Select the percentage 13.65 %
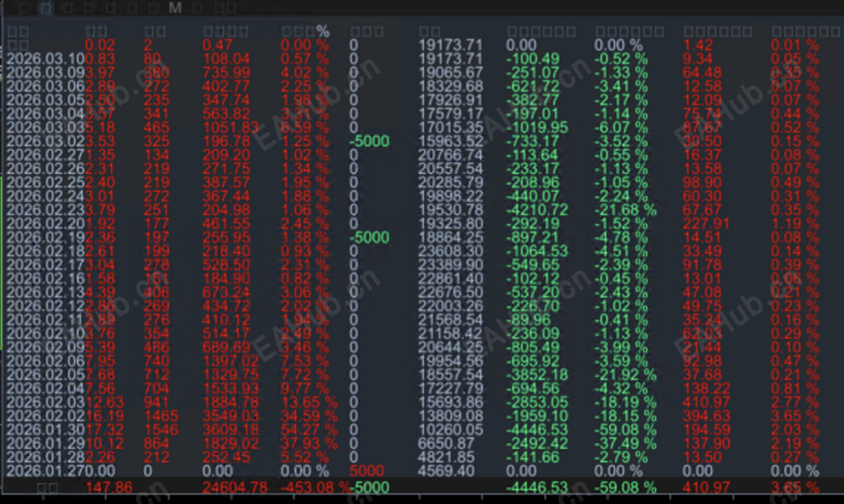 point(309,402)
